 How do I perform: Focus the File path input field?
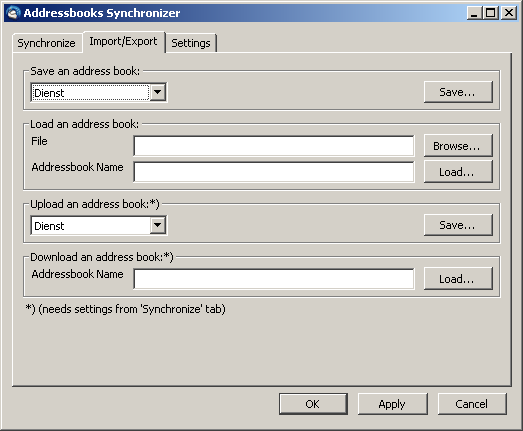click(x=274, y=146)
